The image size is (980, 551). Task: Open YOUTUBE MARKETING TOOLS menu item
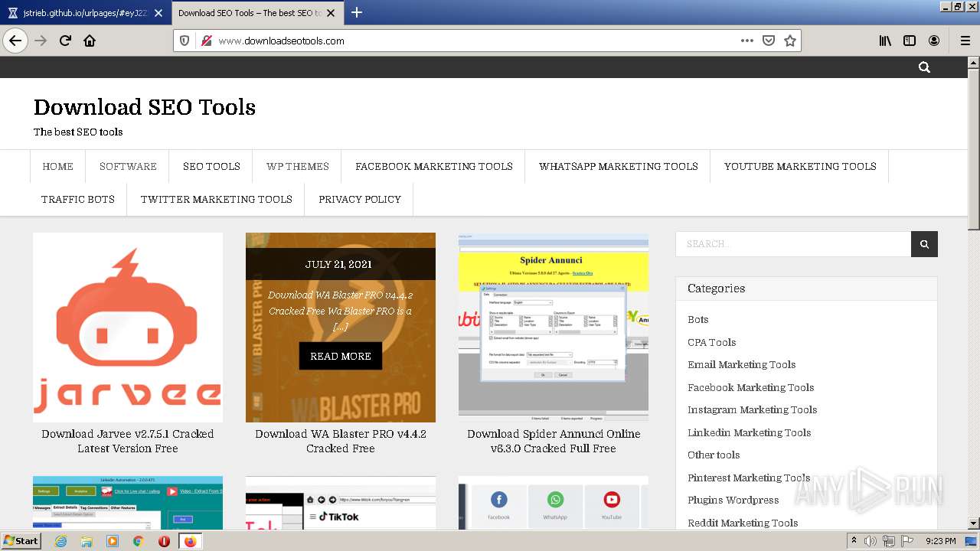pos(800,166)
